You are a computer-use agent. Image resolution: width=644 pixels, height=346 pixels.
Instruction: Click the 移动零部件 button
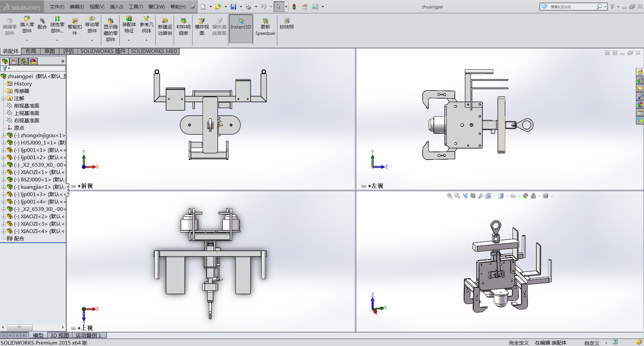click(92, 25)
